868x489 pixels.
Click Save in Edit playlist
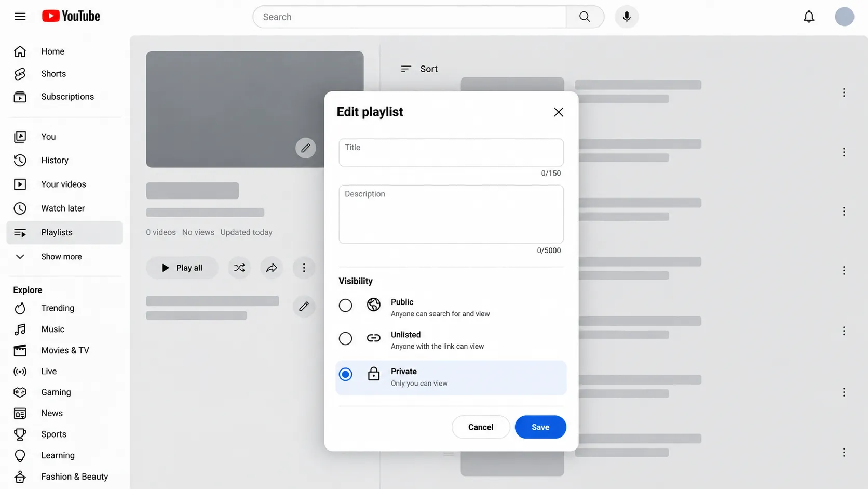coord(540,427)
